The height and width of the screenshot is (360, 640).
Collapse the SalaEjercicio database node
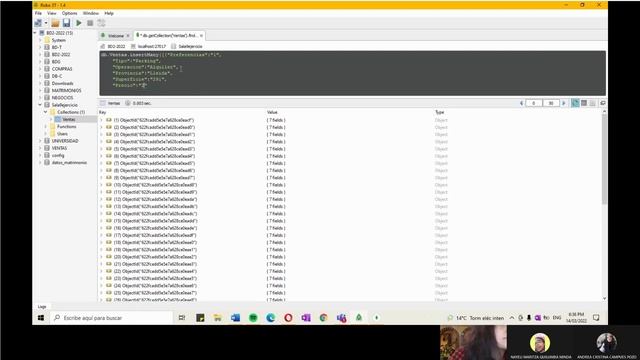click(40, 105)
